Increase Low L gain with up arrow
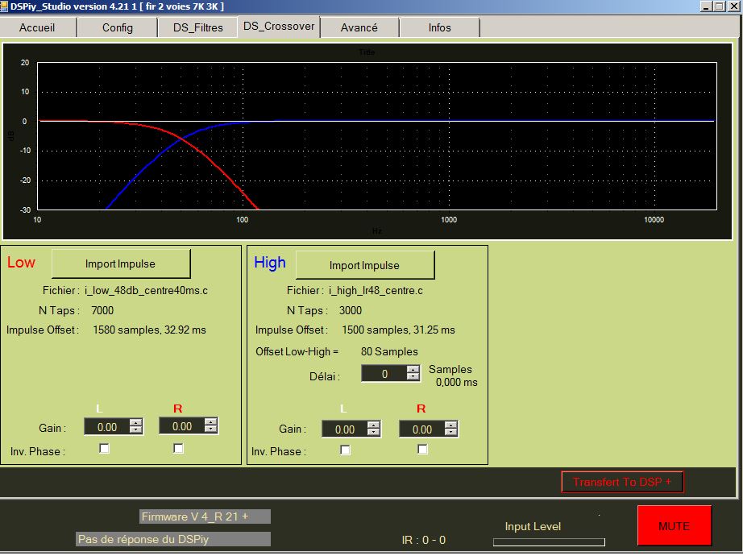 tap(136, 423)
